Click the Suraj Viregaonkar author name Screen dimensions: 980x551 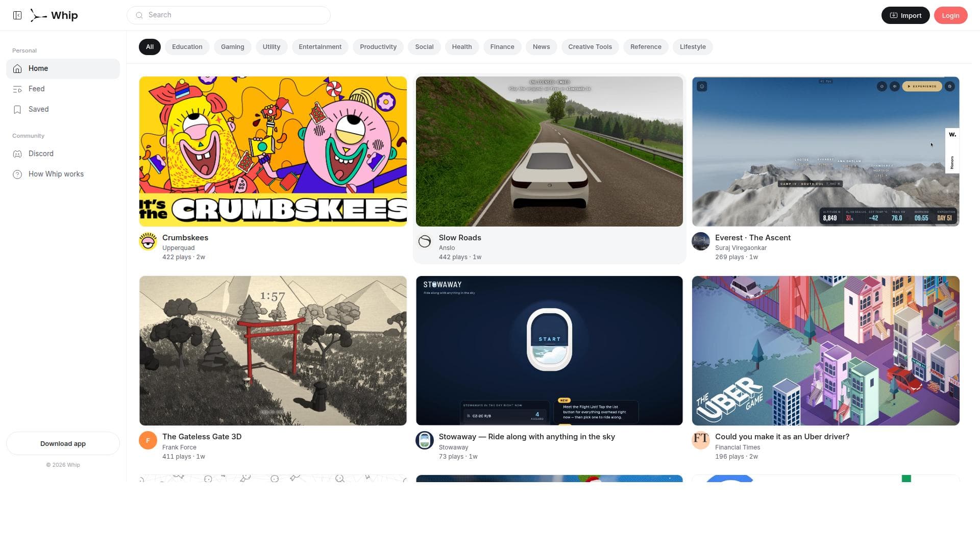[x=741, y=248]
